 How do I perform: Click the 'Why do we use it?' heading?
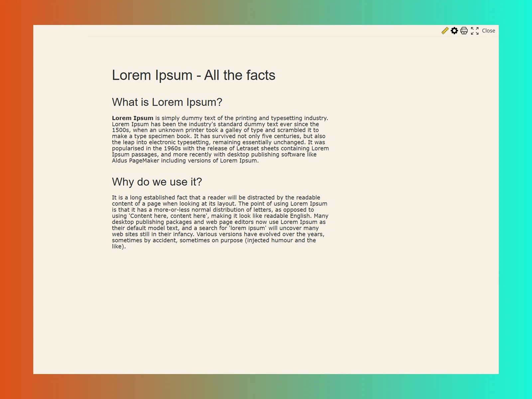point(157,182)
